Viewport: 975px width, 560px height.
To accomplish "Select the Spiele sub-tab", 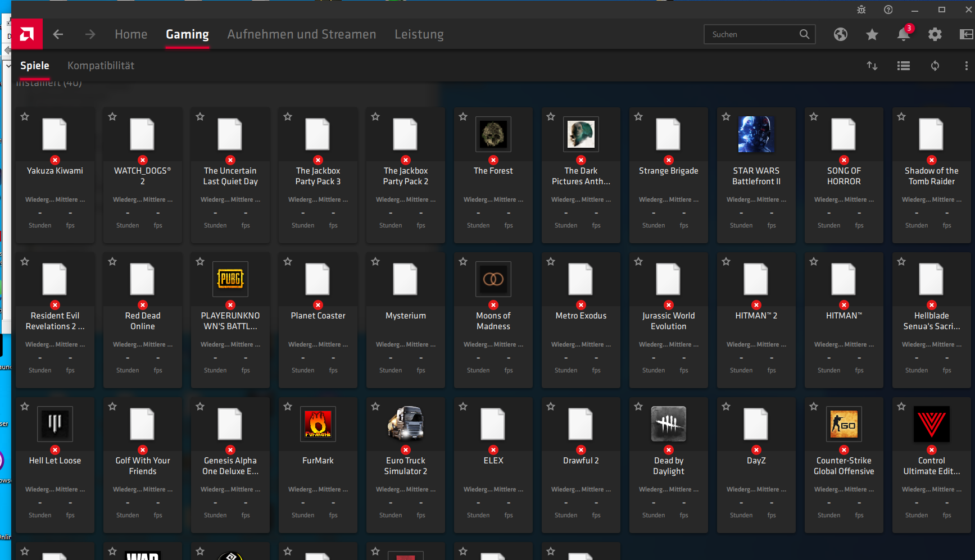I will coord(35,66).
